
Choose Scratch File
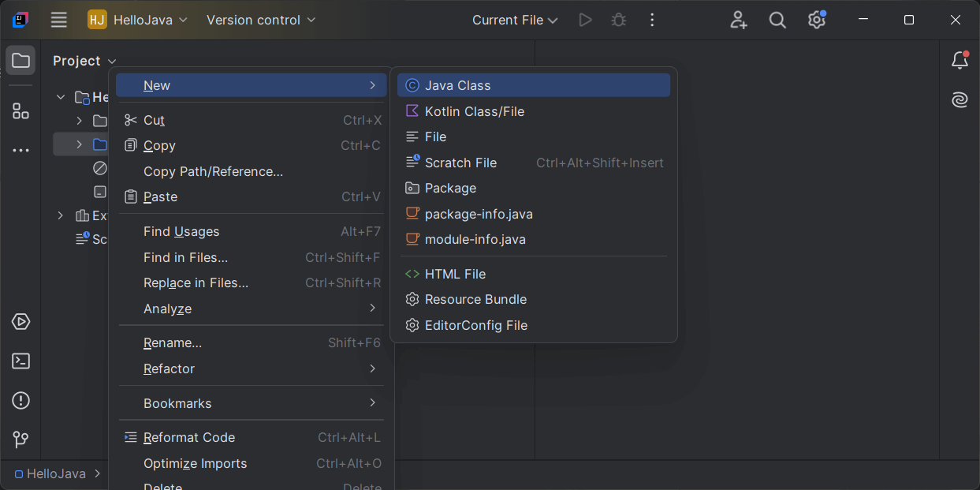(x=534, y=163)
